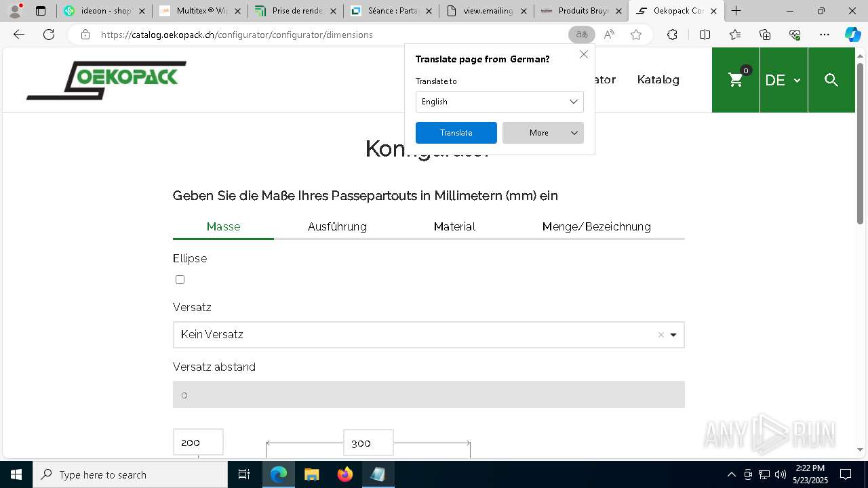
Task: Switch to the Masse tab
Action: (223, 226)
